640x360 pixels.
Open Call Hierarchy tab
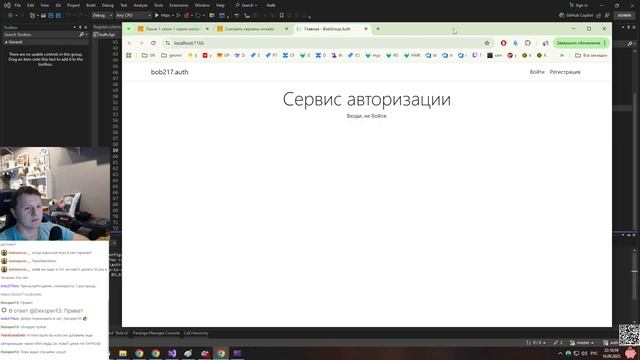click(x=196, y=333)
